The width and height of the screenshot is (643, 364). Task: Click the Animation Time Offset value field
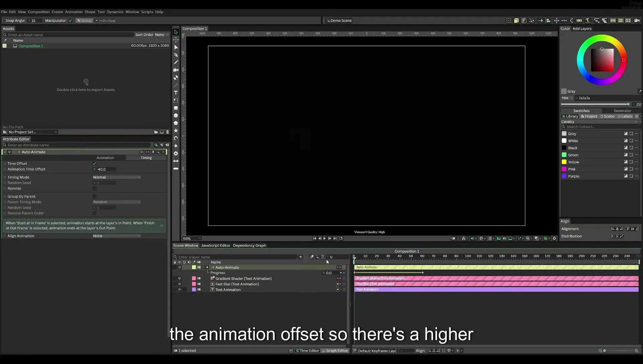click(104, 169)
